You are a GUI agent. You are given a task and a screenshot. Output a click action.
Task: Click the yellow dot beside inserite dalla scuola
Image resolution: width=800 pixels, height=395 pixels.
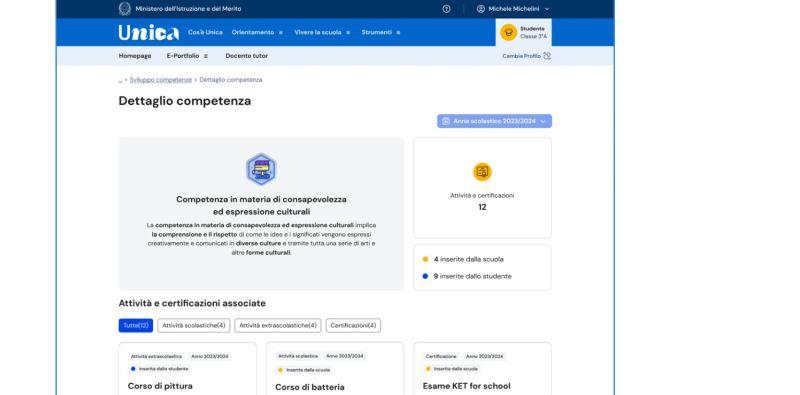tap(425, 259)
